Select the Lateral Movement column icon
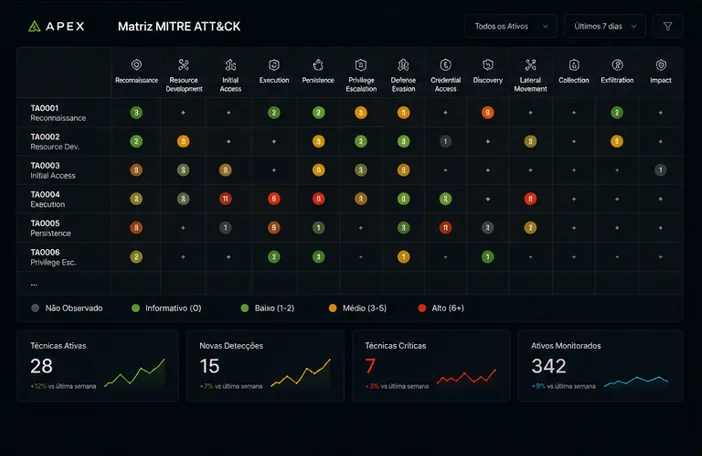This screenshot has height=456, width=702. 531,65
